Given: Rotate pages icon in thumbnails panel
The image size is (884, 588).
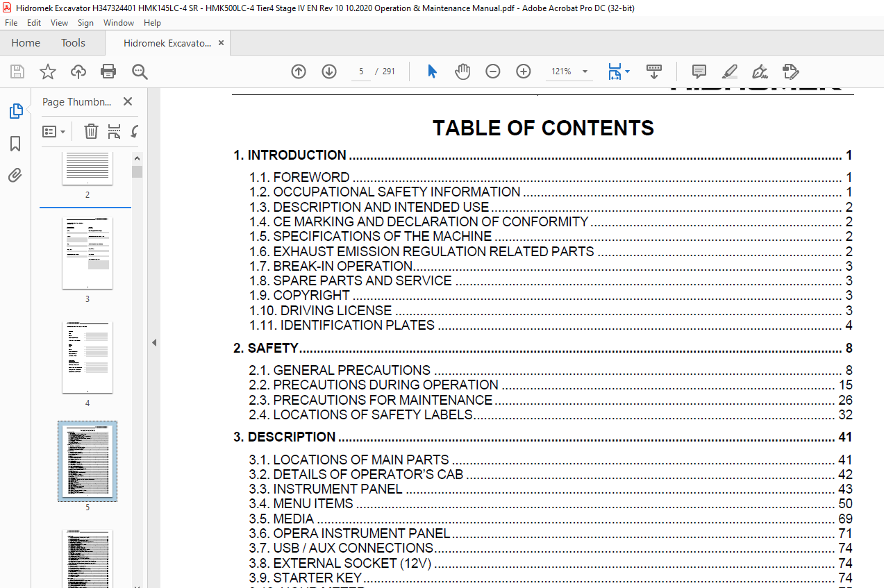Looking at the screenshot, I should [134, 131].
